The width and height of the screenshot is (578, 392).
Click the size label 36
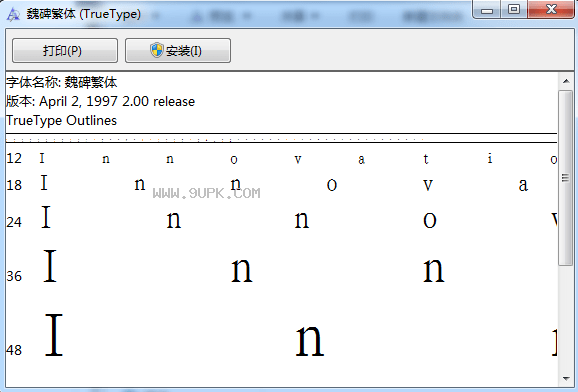(x=14, y=276)
